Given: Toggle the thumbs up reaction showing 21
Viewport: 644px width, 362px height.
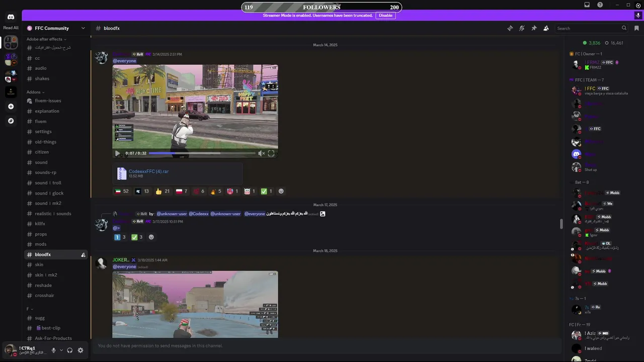Looking at the screenshot, I should pos(163,191).
